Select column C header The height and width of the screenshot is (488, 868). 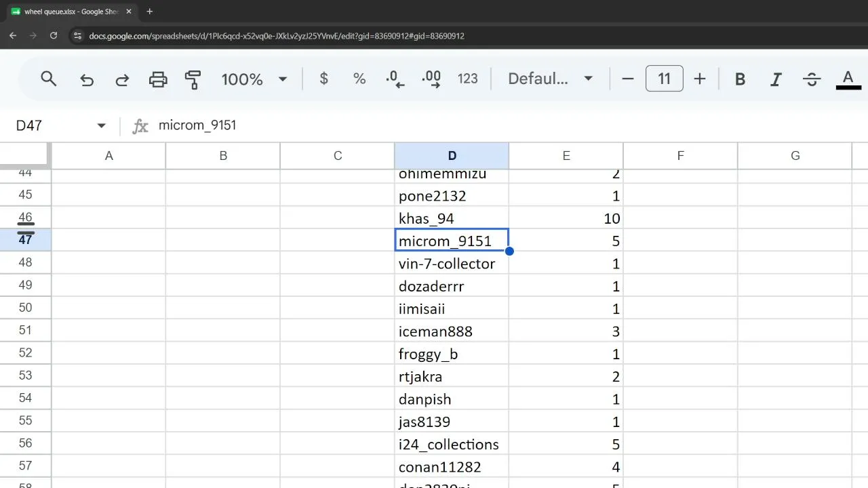[338, 156]
